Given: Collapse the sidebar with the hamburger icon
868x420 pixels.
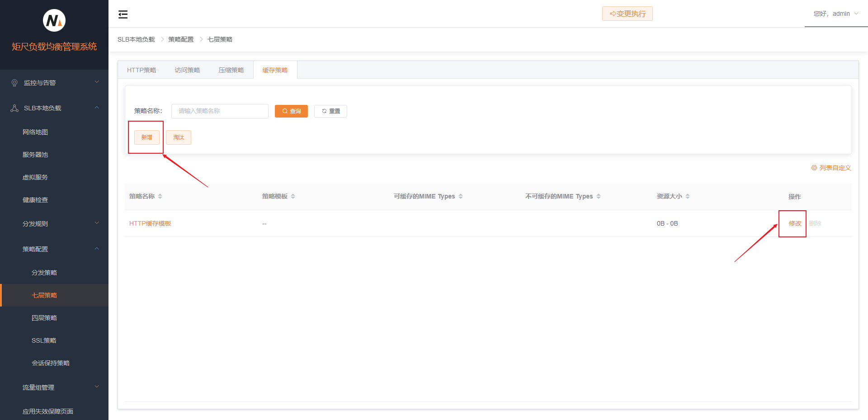Looking at the screenshot, I should [123, 14].
